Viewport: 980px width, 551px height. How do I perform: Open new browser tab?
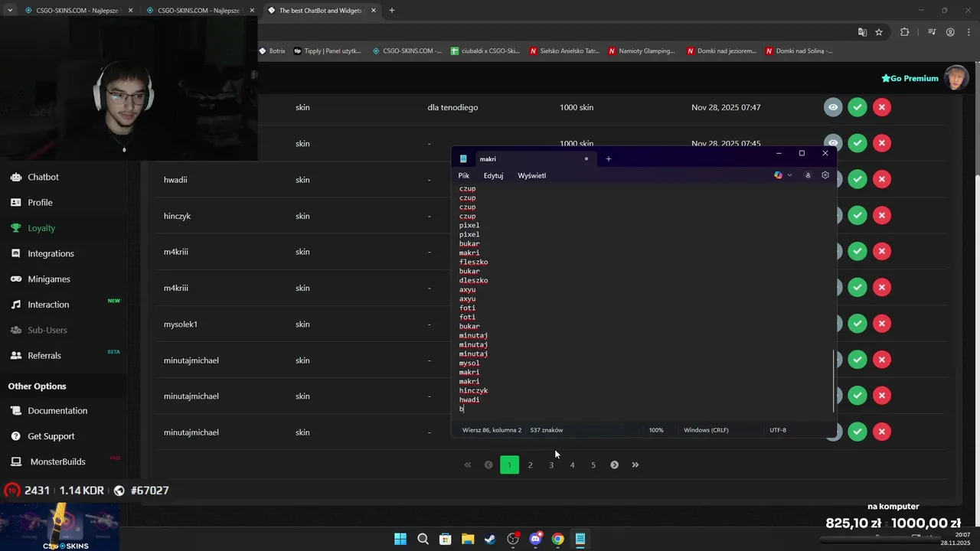click(x=392, y=10)
